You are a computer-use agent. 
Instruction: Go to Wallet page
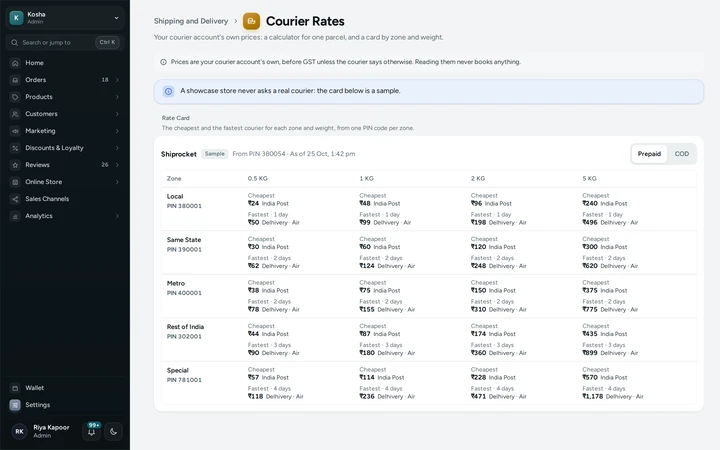(65, 388)
